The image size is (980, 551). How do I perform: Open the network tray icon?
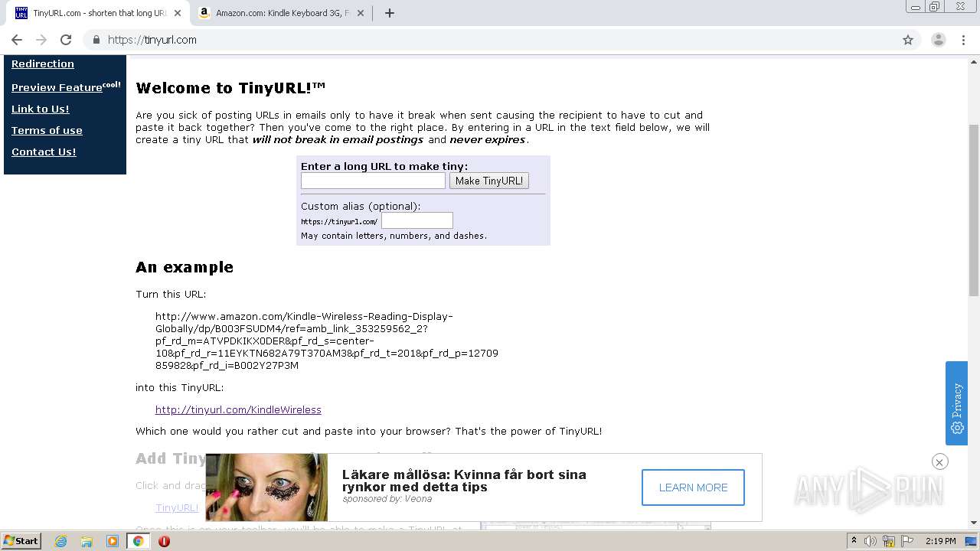pyautogui.click(x=889, y=541)
